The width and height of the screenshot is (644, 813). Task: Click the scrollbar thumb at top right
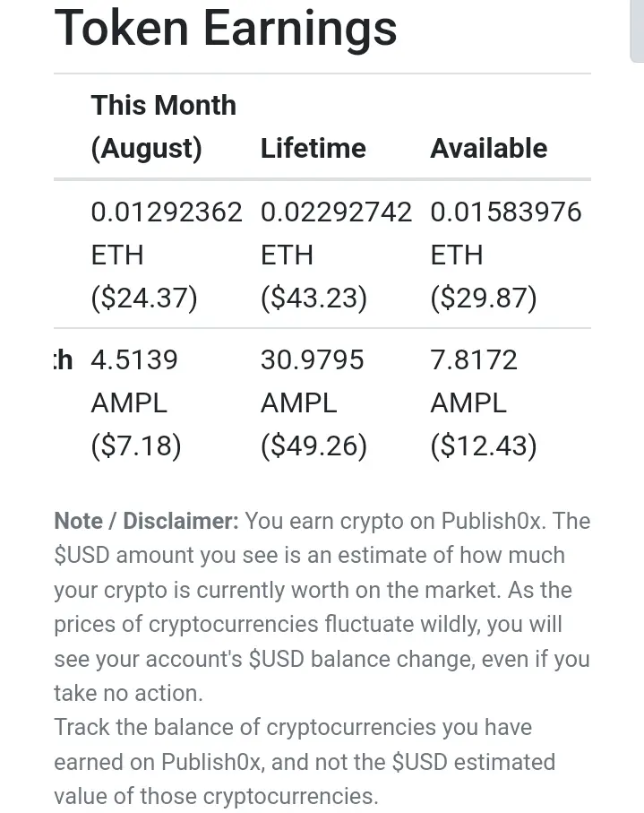coord(637,31)
